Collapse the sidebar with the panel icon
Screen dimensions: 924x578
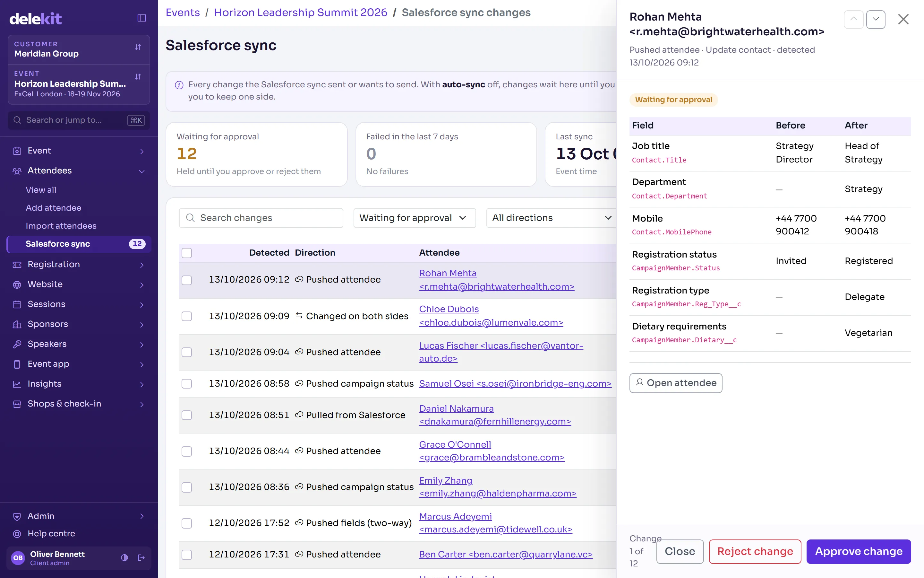click(x=142, y=18)
